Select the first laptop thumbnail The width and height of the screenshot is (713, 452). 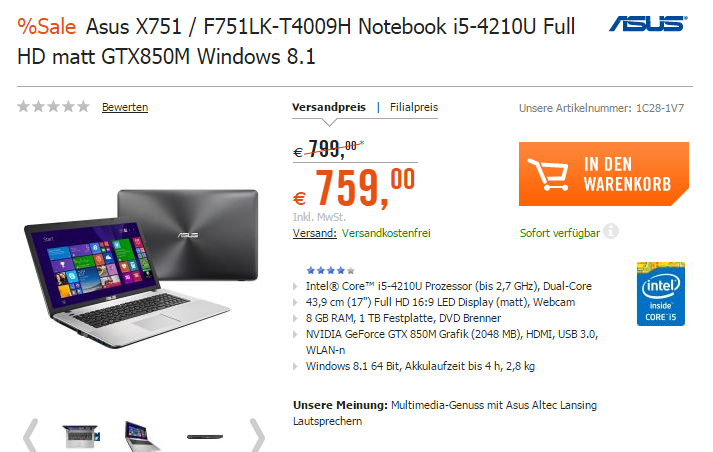point(81,437)
